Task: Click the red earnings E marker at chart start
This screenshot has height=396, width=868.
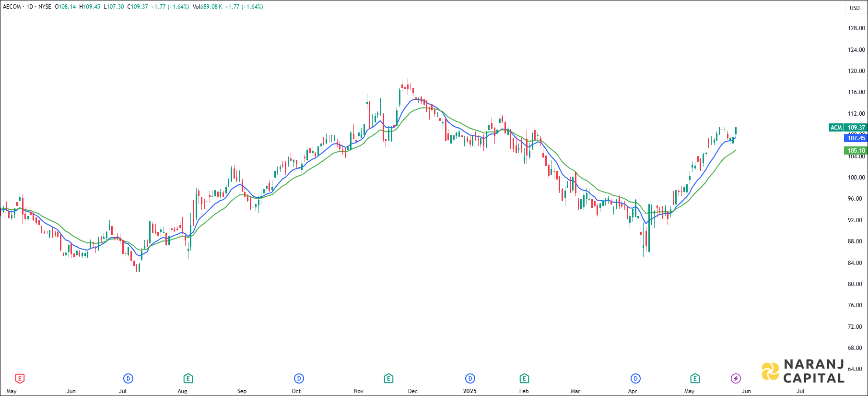Action: (x=20, y=379)
